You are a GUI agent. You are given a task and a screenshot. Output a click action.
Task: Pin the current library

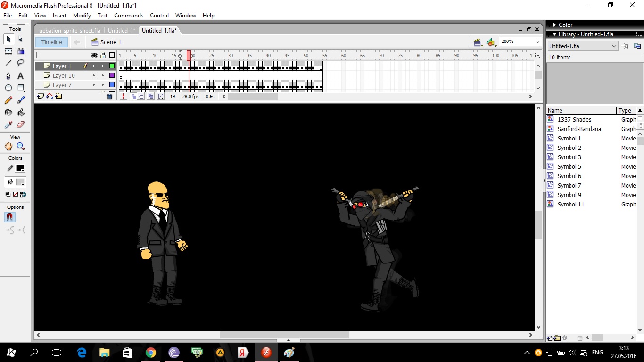[625, 46]
